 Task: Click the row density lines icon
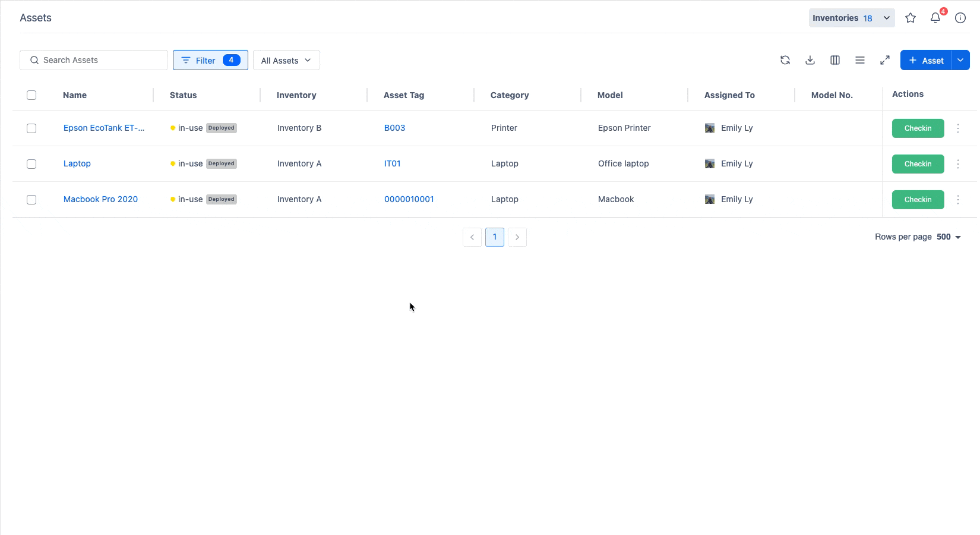859,60
